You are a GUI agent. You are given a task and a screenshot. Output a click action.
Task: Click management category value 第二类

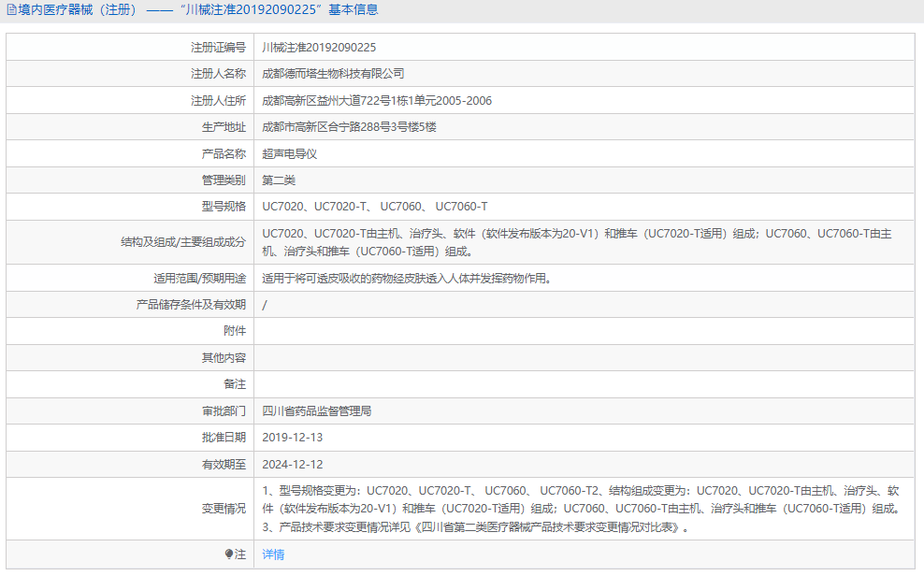point(279,180)
